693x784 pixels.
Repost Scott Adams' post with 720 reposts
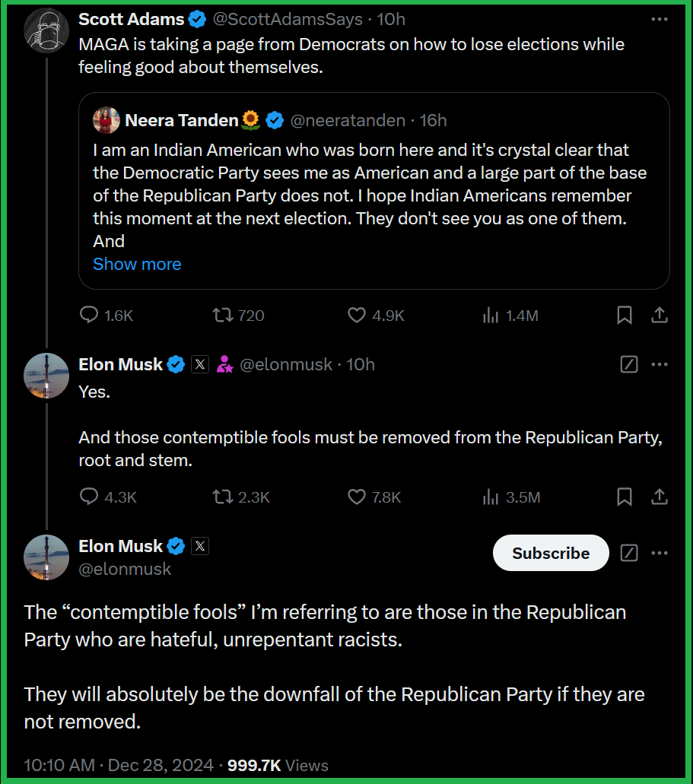coord(223,315)
